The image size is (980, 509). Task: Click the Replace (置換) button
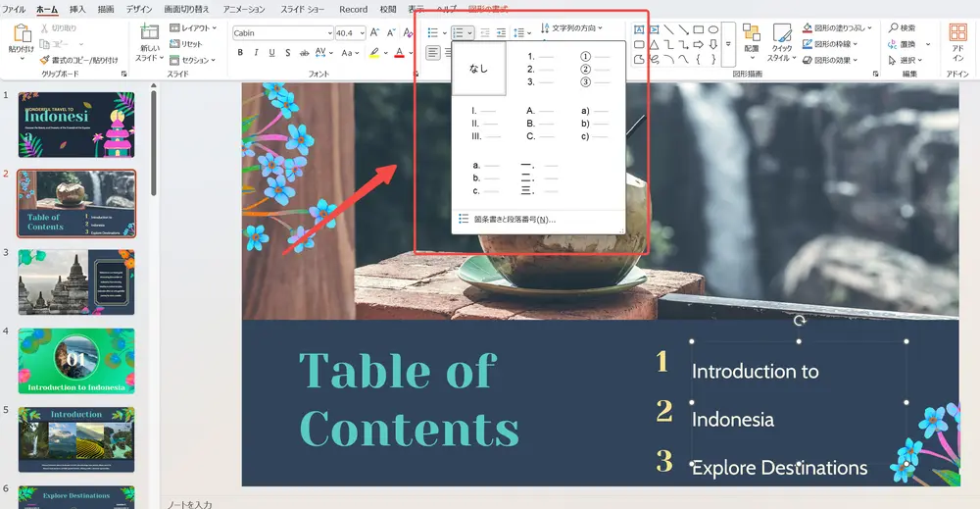(904, 44)
